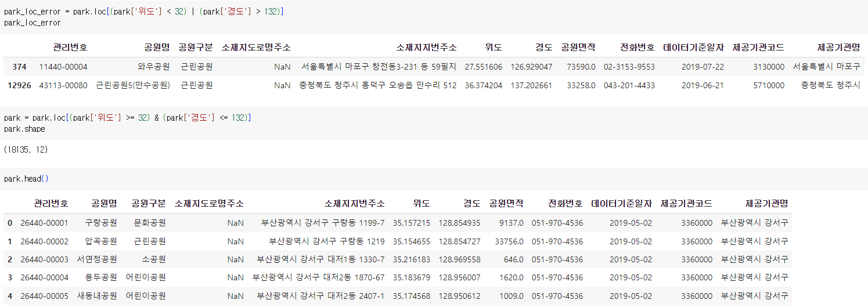Image resolution: width=868 pixels, height=307 pixels.
Task: Click latitude value 27.551606
Action: [x=483, y=67]
